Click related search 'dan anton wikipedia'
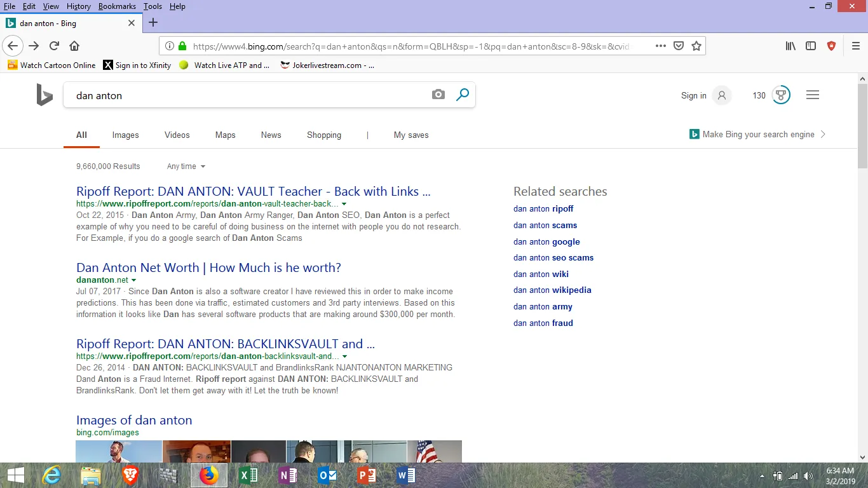This screenshot has height=488, width=868. pyautogui.click(x=552, y=290)
